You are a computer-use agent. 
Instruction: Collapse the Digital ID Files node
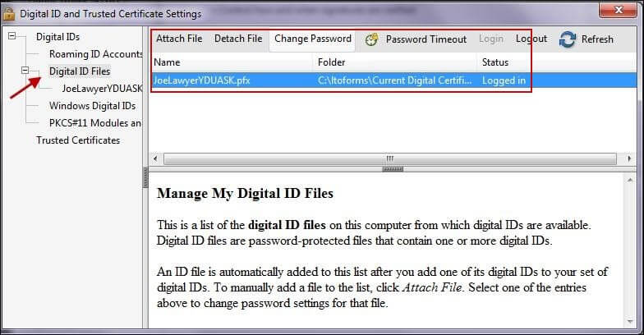(x=25, y=71)
